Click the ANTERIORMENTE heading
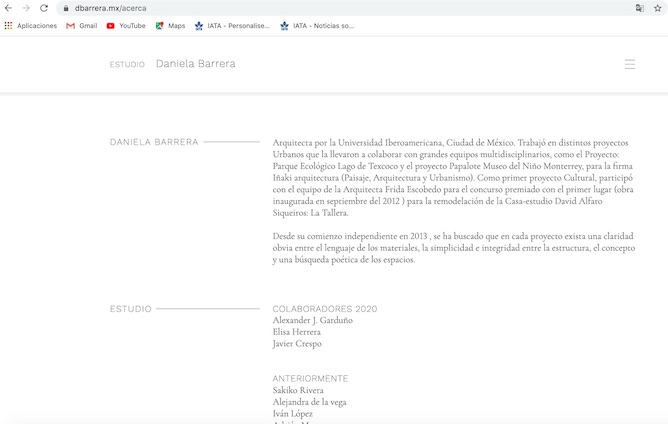 310,378
